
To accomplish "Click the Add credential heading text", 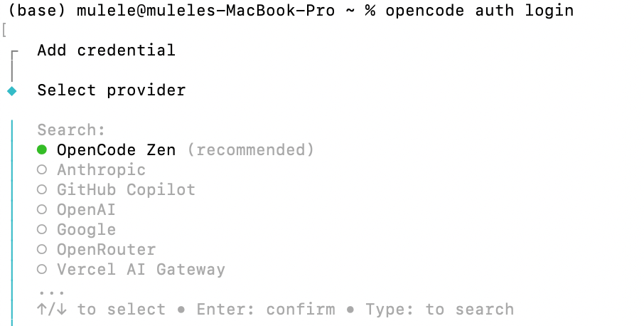I will [x=106, y=50].
